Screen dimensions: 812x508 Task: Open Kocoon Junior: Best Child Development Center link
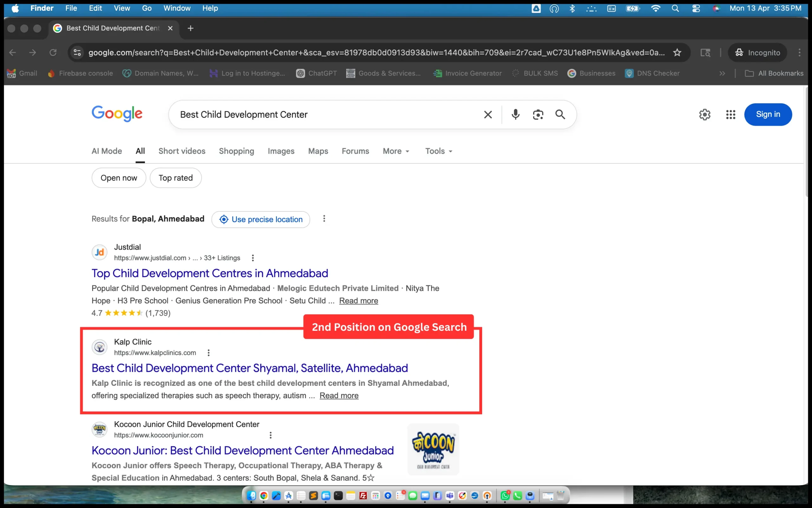point(243,450)
